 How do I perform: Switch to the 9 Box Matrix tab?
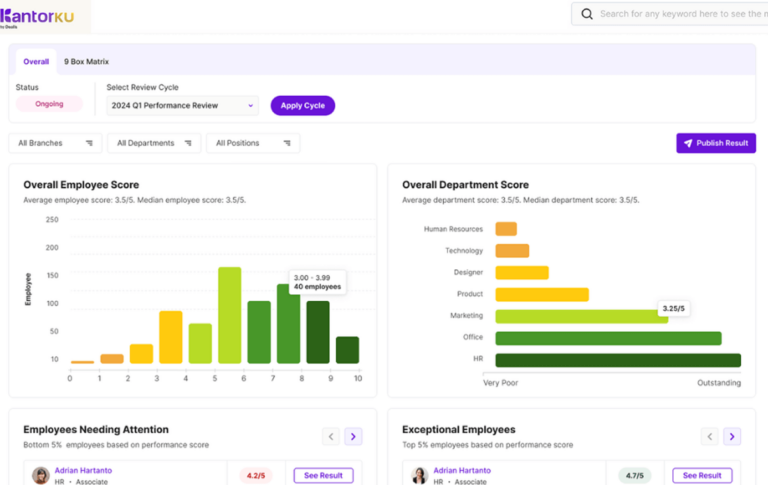[87, 62]
